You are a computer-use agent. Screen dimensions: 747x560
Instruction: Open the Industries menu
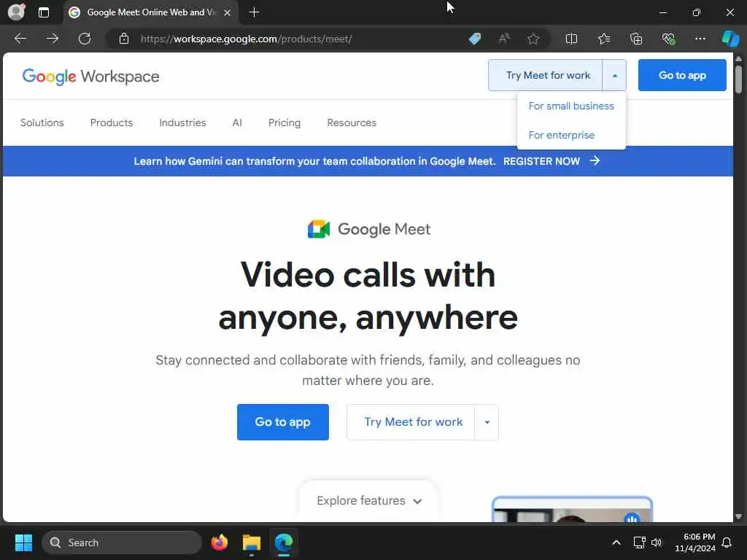(x=182, y=122)
